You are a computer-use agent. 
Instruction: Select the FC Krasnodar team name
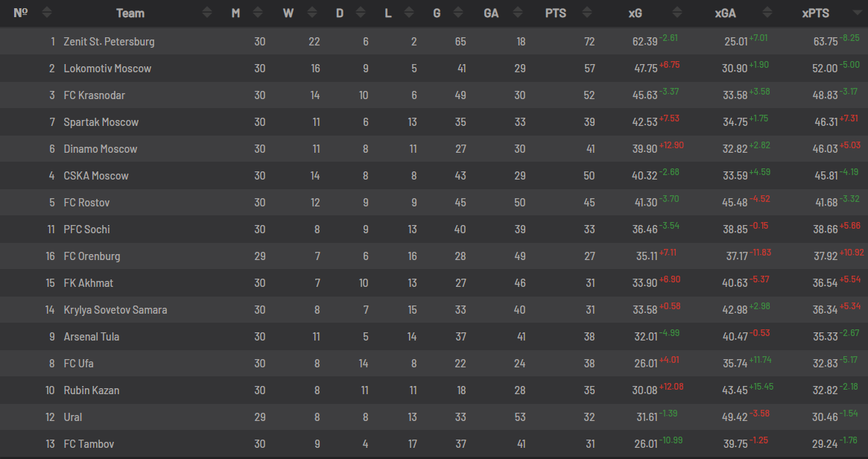point(94,95)
